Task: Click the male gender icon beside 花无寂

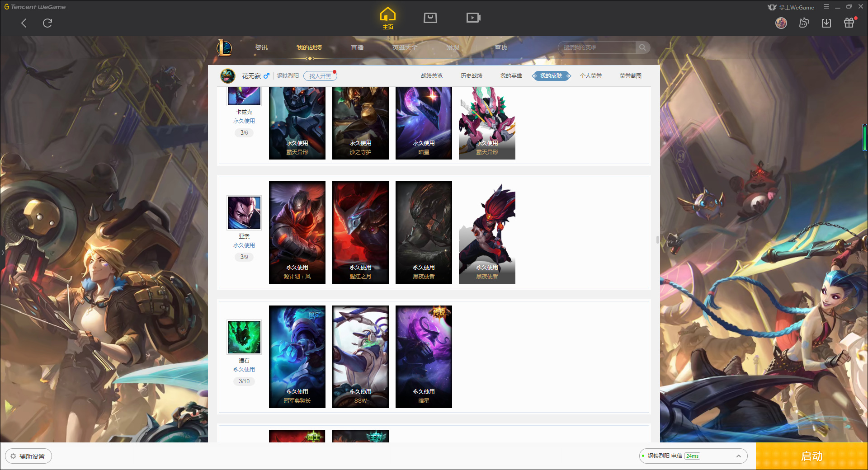Action: click(267, 75)
